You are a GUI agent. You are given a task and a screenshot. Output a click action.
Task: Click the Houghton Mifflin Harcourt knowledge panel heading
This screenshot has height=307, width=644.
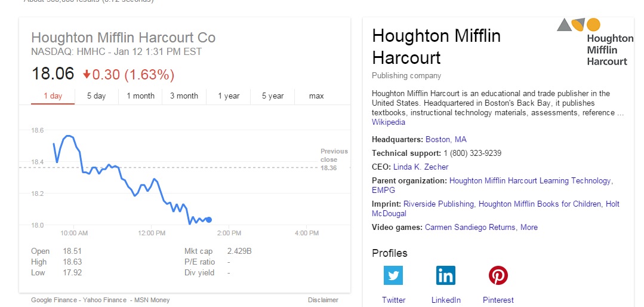coord(436,47)
